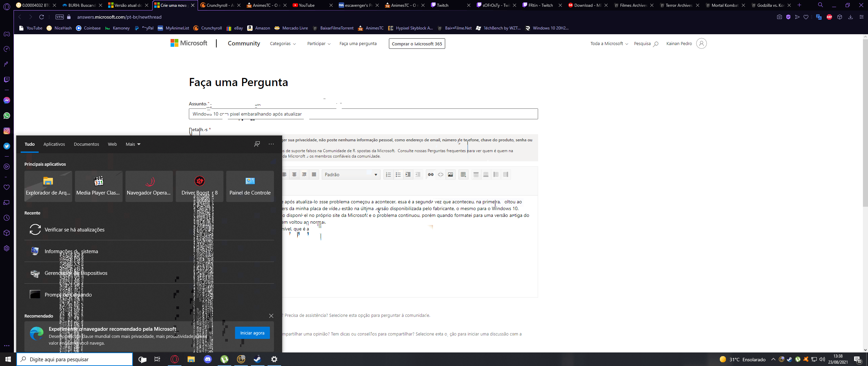Open Explorador de Arquivos app tile
The height and width of the screenshot is (366, 868).
click(48, 186)
